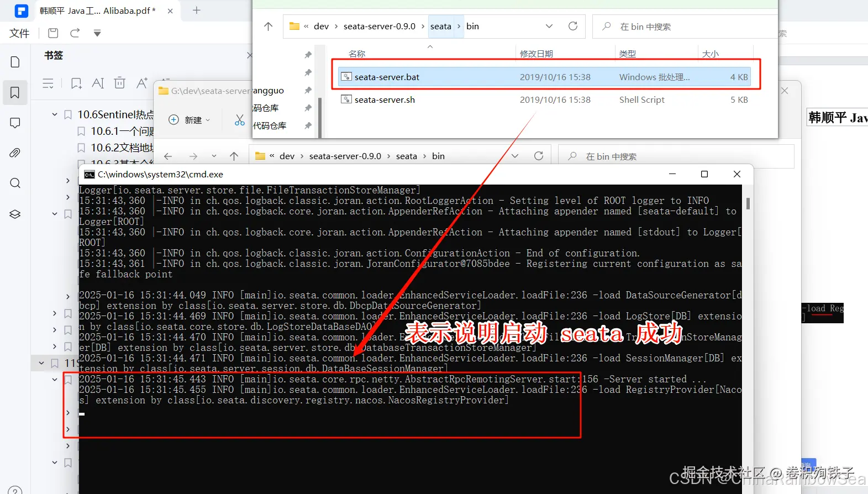This screenshot has height=494, width=868.
Task: Add a new bookmark with plus icon
Action: point(76,83)
